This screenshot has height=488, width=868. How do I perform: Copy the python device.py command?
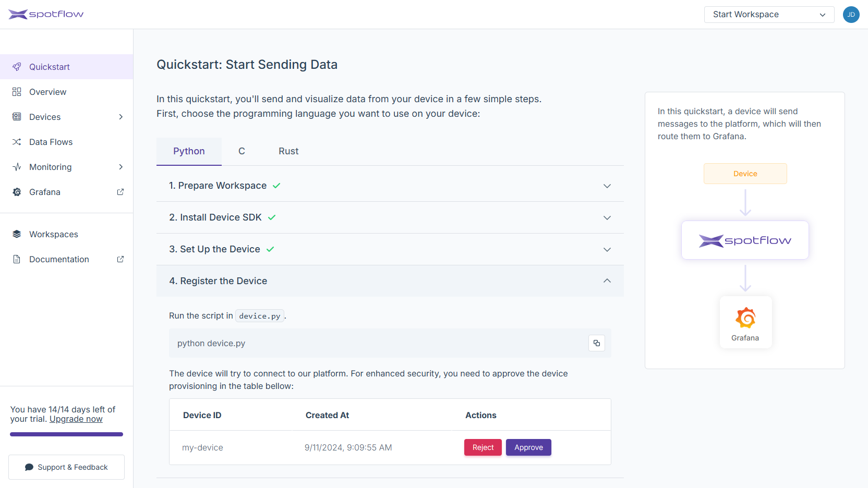(597, 343)
